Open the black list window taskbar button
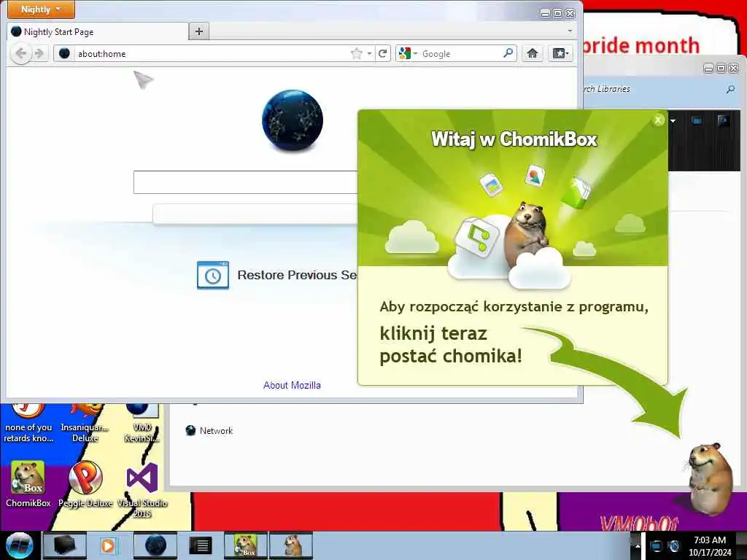Viewport: 747px width, 560px height. pyautogui.click(x=201, y=545)
